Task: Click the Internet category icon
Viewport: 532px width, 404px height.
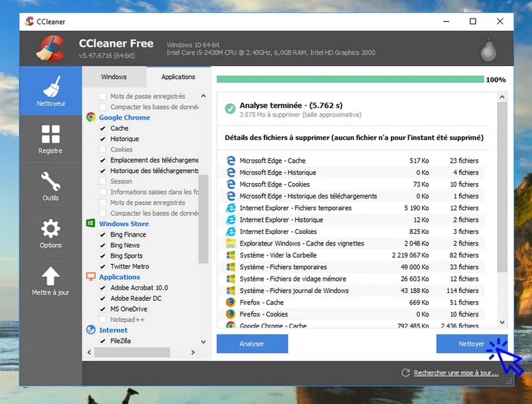Action: tap(90, 329)
